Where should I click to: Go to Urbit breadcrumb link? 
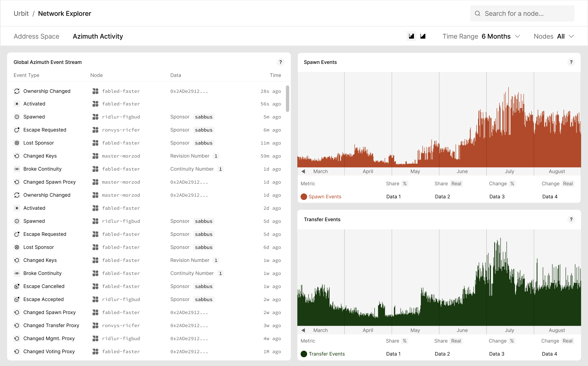point(21,13)
